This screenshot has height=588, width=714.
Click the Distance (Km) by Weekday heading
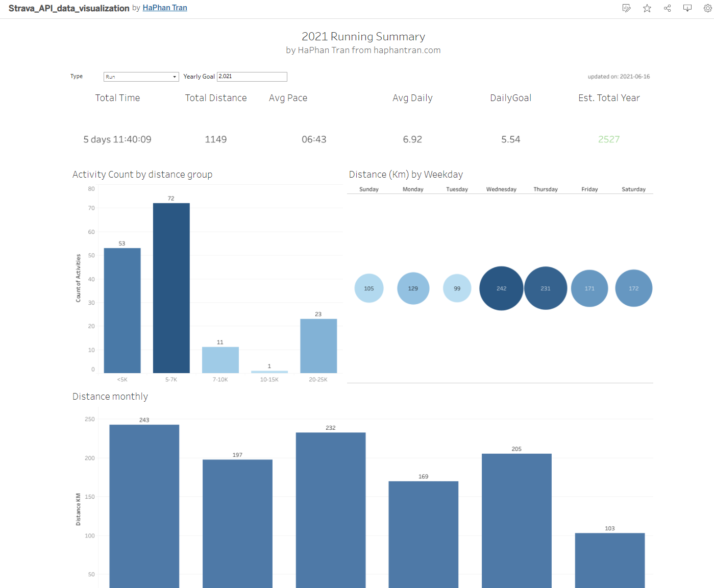pyautogui.click(x=406, y=175)
